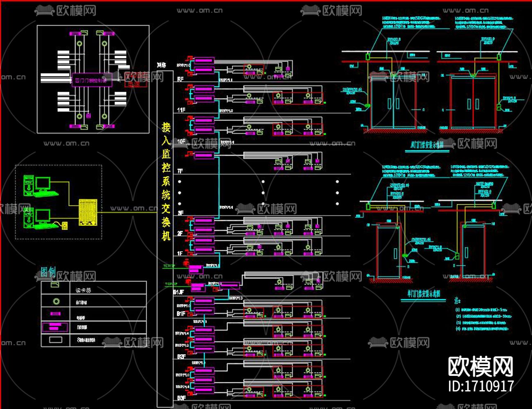Click the '注:' notes heading
This screenshot has height=409, width=532.
(458, 301)
